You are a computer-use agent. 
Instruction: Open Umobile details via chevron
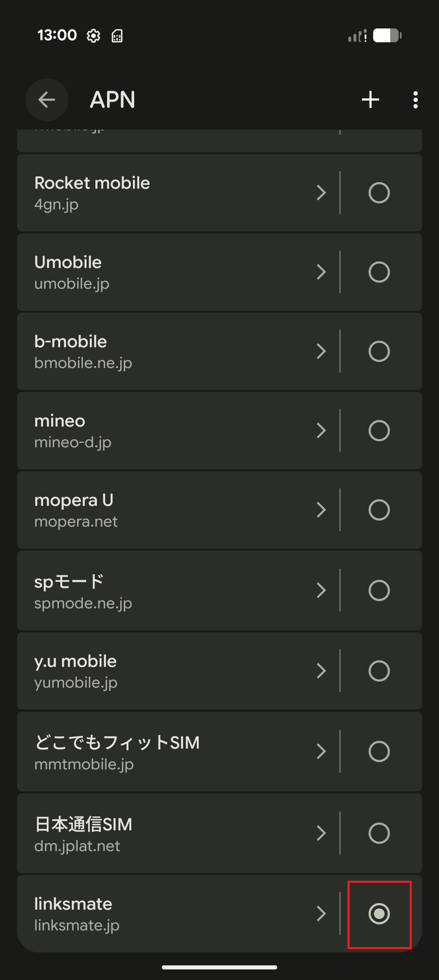(x=321, y=272)
